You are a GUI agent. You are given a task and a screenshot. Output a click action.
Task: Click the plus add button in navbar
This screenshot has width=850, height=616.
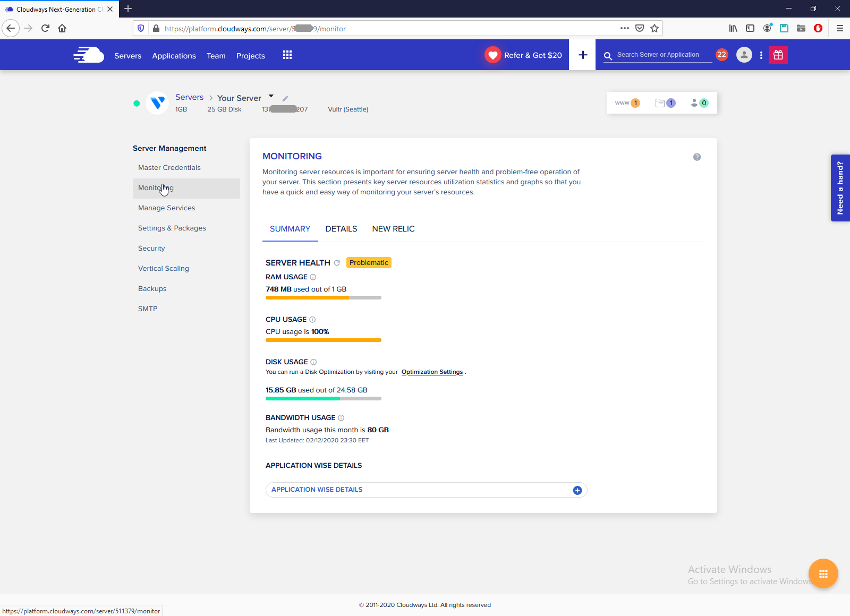click(583, 55)
